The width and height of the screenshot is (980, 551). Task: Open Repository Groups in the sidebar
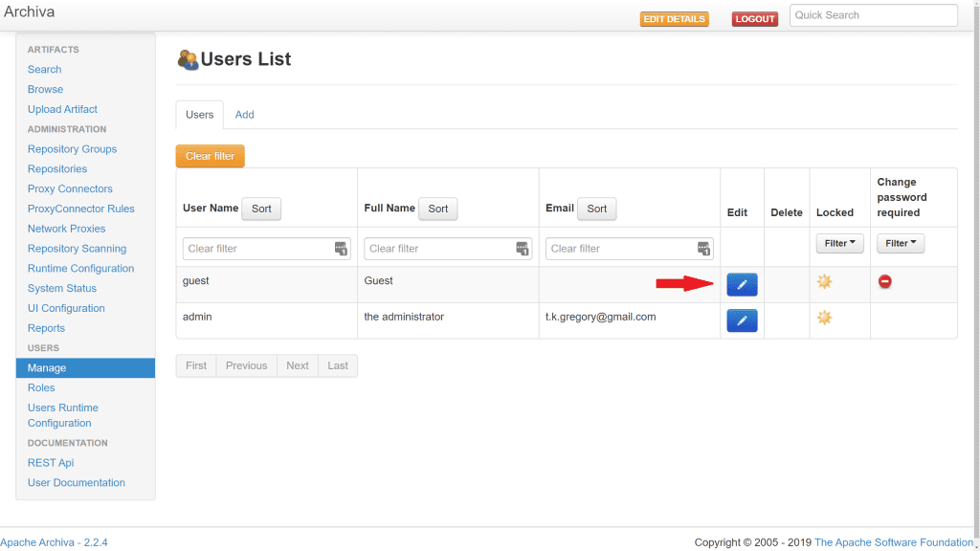click(x=73, y=149)
